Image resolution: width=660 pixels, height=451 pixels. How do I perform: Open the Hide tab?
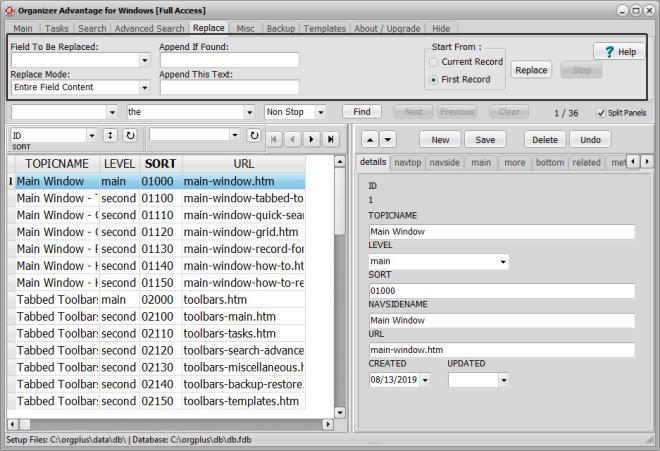click(x=441, y=29)
